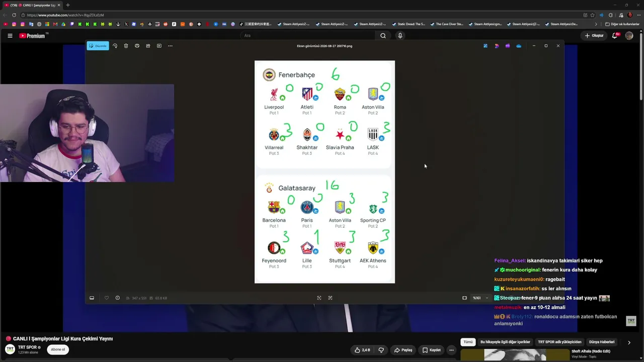Viewport: 644px width, 362px height.
Task: Go back in the browser
Action: pos(5,15)
